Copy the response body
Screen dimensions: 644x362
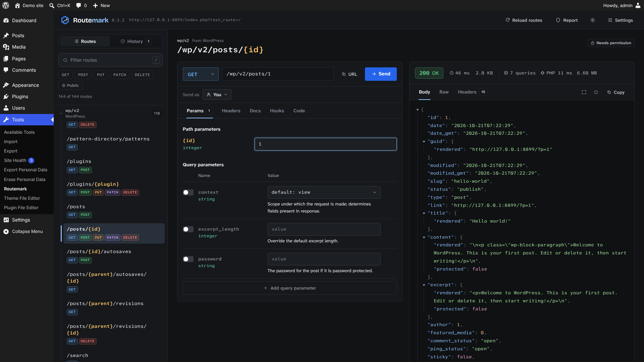click(x=616, y=92)
